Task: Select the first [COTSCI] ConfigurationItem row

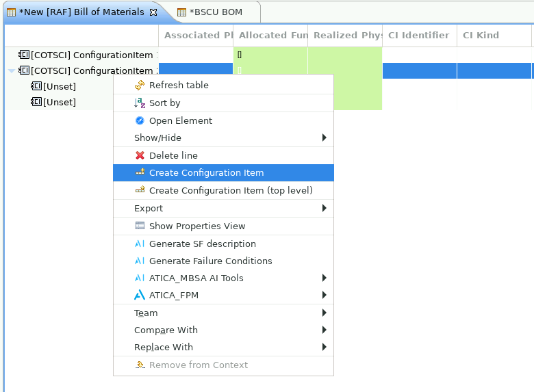Action: (x=81, y=55)
